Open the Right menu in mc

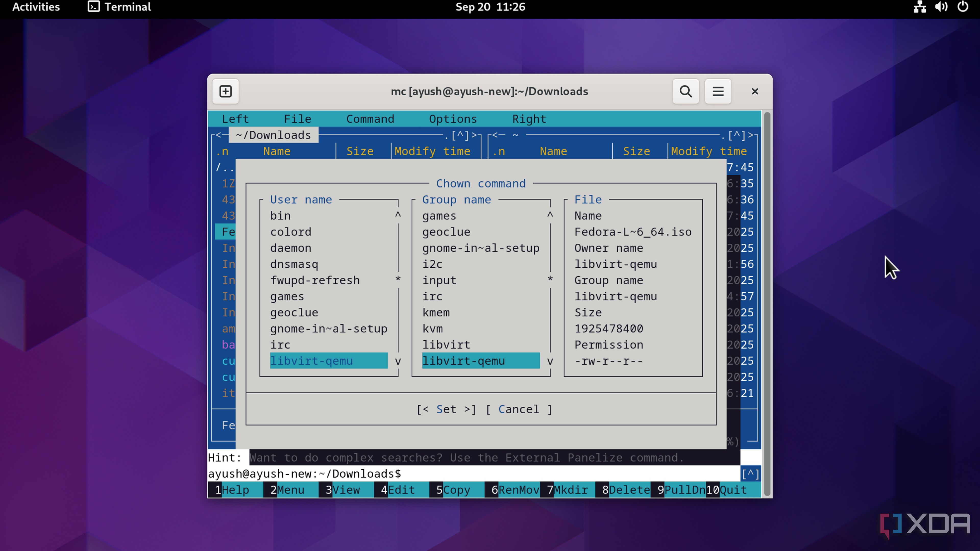[x=529, y=119]
